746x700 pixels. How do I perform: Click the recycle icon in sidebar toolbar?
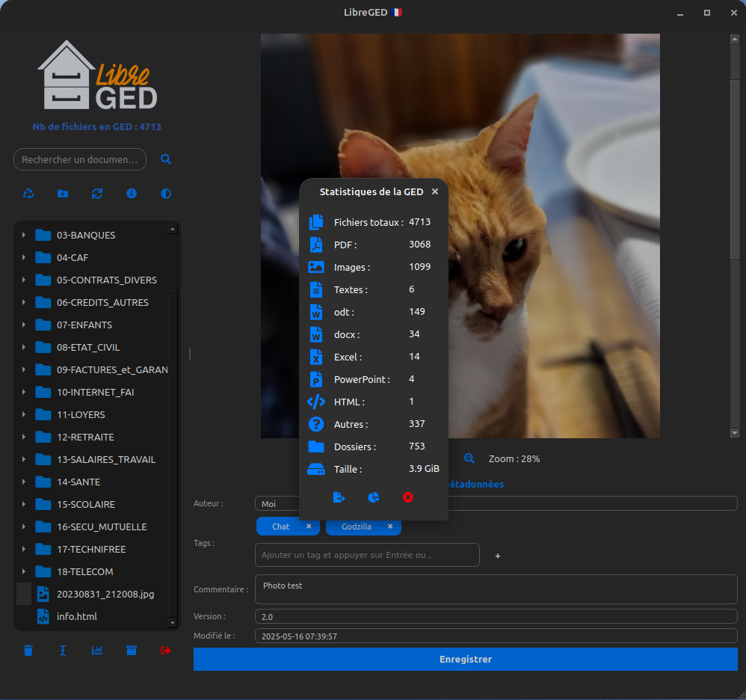pyautogui.click(x=28, y=194)
